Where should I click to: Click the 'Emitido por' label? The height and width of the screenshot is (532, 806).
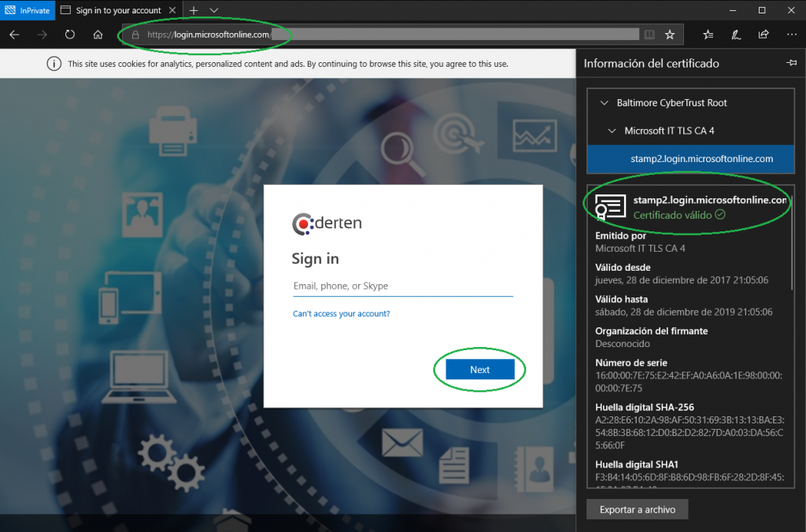620,236
